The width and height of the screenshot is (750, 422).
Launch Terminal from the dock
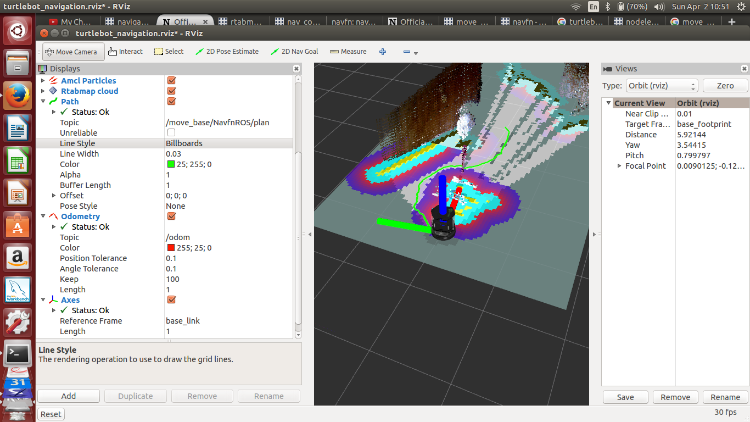coord(17,353)
